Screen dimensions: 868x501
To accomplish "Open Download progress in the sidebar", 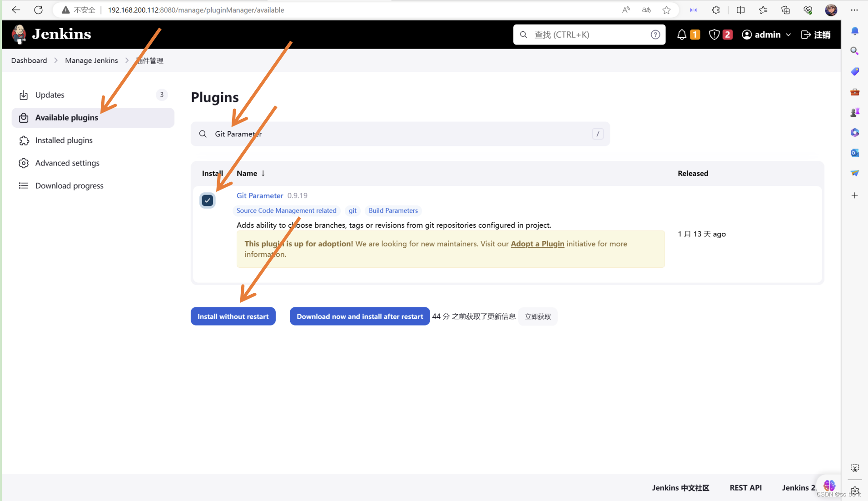I will pos(93,185).
